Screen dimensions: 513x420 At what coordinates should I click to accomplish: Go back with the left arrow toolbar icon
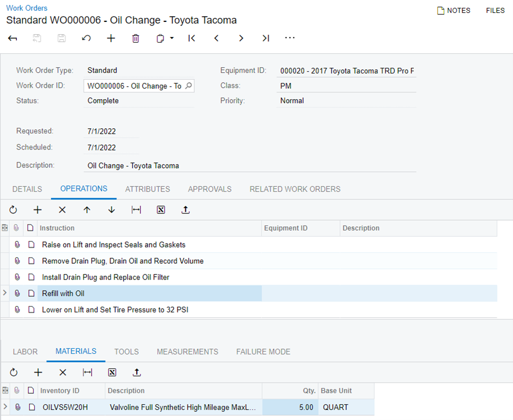[x=12, y=38]
